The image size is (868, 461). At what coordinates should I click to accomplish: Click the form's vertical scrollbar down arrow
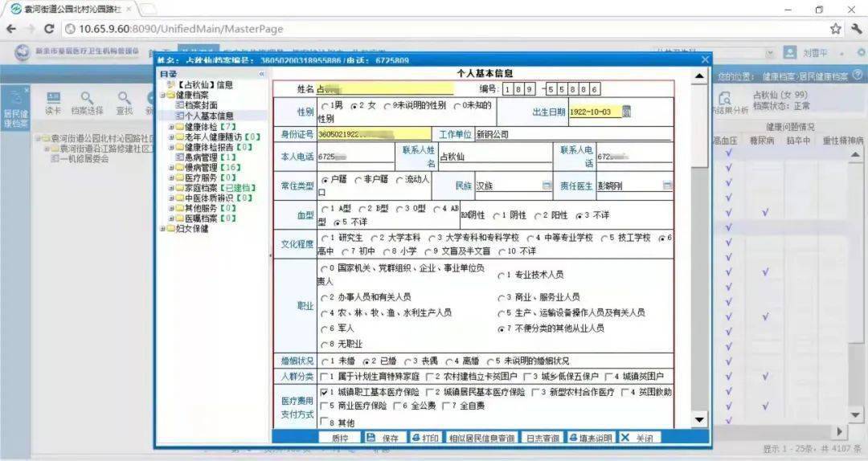pyautogui.click(x=699, y=419)
